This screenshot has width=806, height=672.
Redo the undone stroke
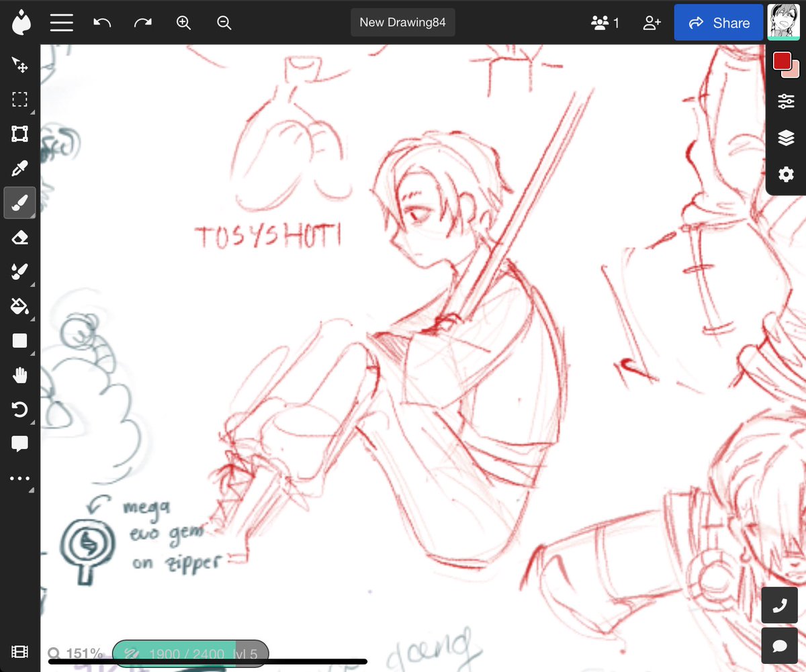143,22
